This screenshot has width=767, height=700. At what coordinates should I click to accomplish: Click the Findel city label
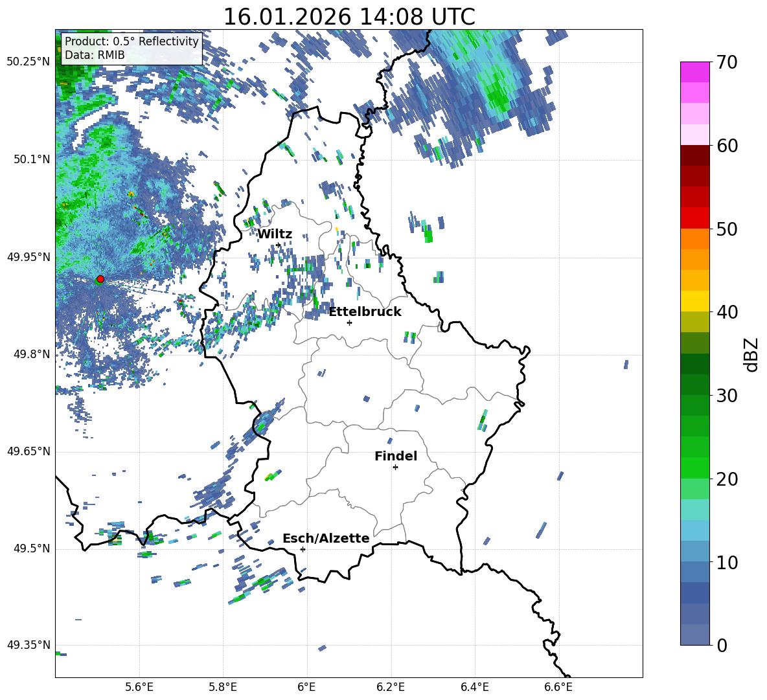[396, 456]
